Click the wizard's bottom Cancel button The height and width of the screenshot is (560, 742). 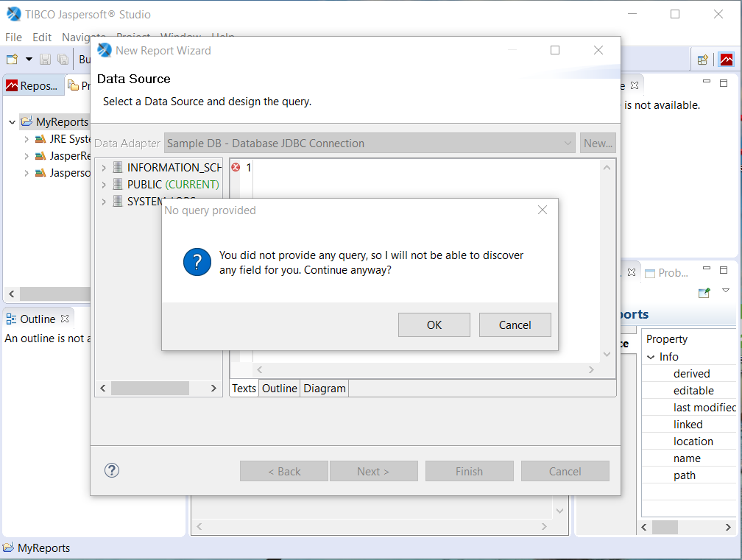(x=565, y=471)
